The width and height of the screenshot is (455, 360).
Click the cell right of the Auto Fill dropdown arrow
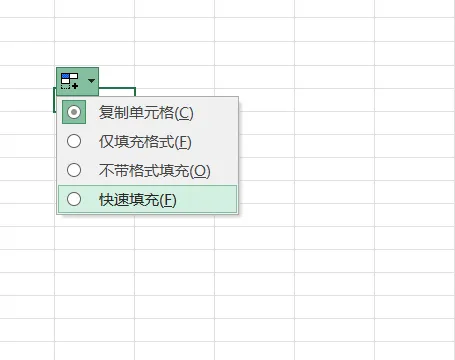click(x=175, y=77)
